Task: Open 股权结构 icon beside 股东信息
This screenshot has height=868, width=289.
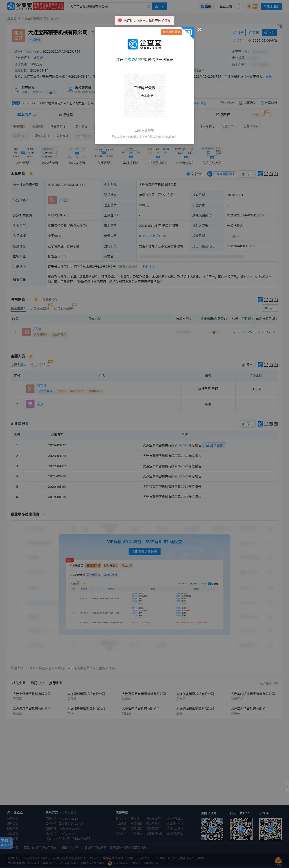Action: (x=50, y=299)
